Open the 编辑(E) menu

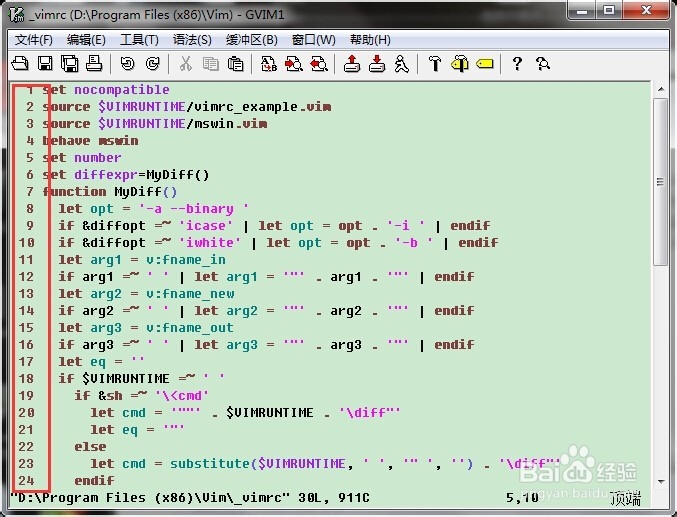[86, 40]
